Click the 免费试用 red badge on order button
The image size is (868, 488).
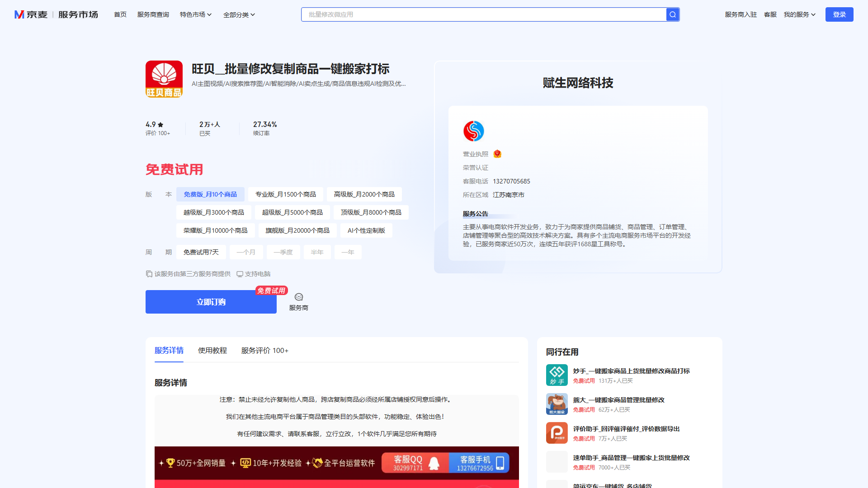271,291
